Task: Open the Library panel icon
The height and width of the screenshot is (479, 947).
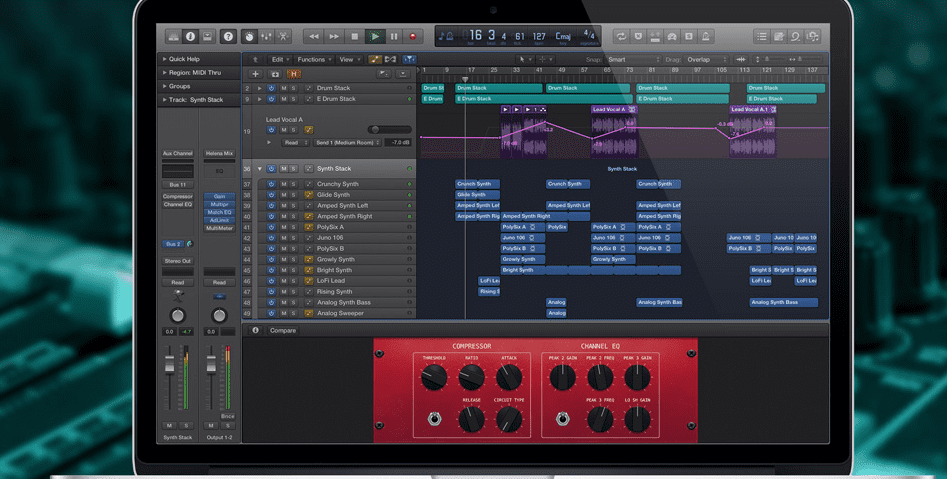Action: point(173,36)
